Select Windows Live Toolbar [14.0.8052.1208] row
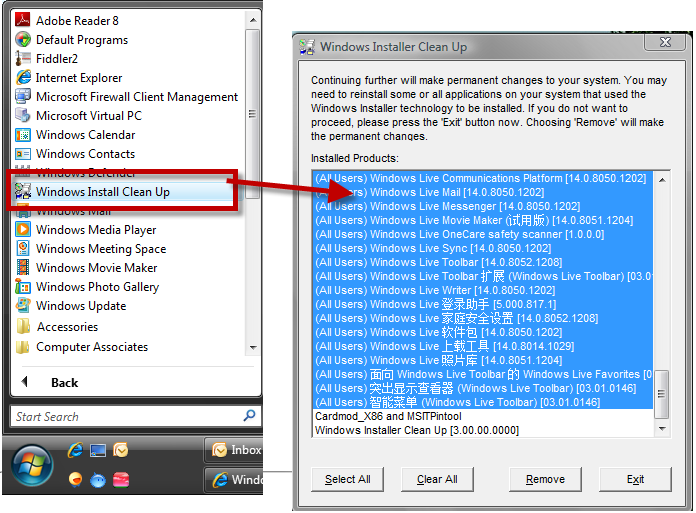The width and height of the screenshot is (696, 513). (483, 262)
